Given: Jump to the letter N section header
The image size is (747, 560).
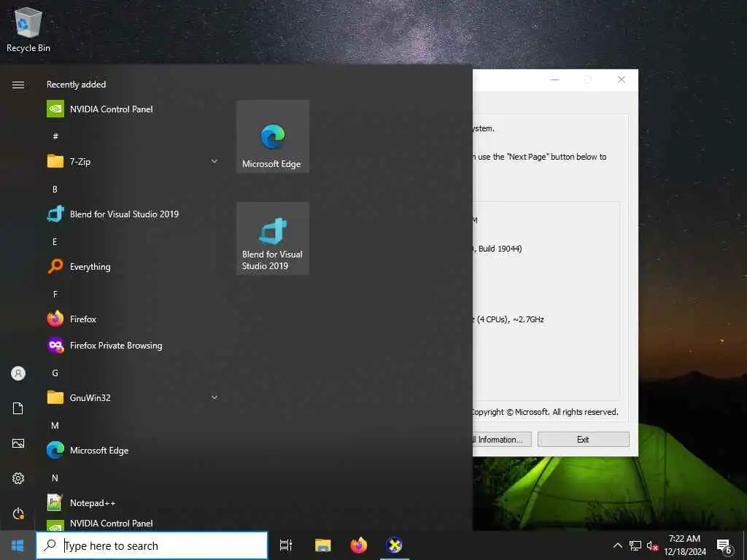Looking at the screenshot, I should (x=55, y=478).
